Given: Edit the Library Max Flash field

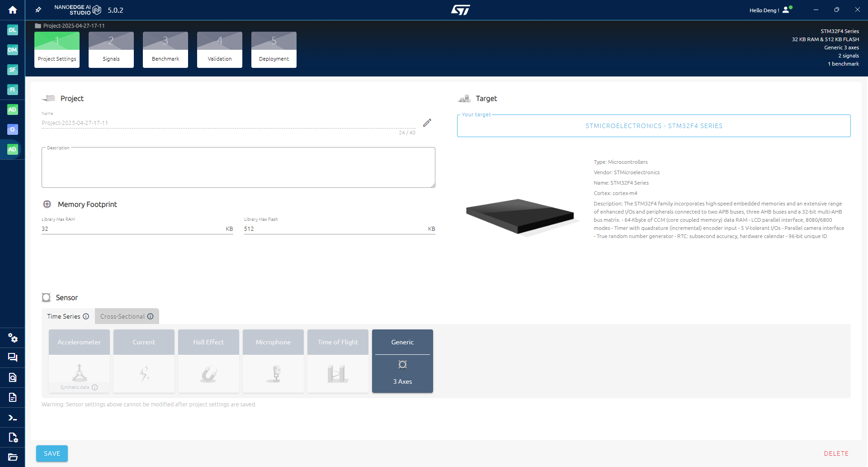Looking at the screenshot, I should tap(340, 229).
